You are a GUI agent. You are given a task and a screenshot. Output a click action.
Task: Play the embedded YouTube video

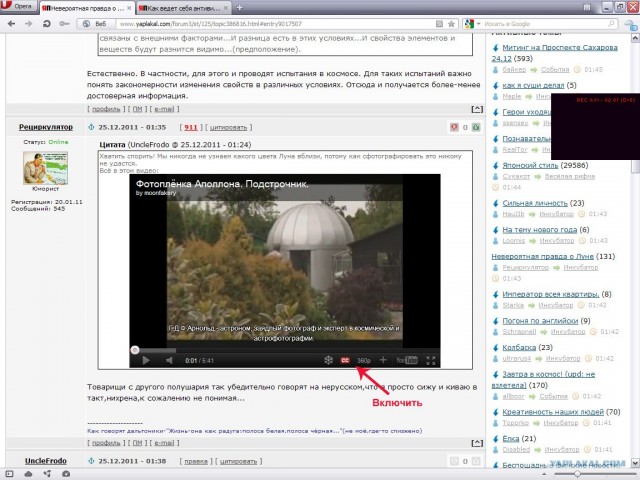[146, 360]
